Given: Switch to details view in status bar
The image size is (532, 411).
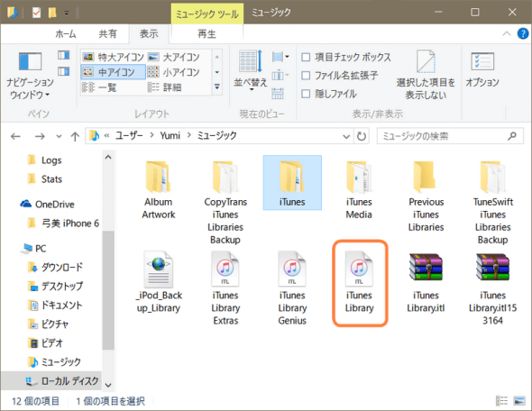Looking at the screenshot, I should point(501,401).
